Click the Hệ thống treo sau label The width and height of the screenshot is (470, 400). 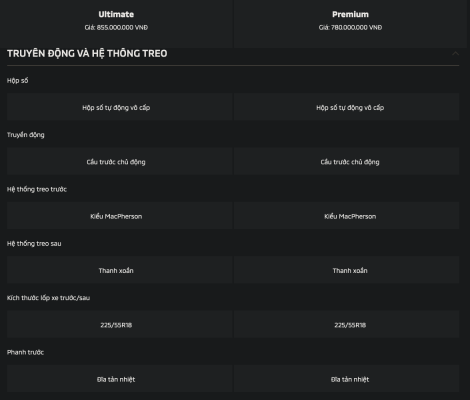coord(34,244)
